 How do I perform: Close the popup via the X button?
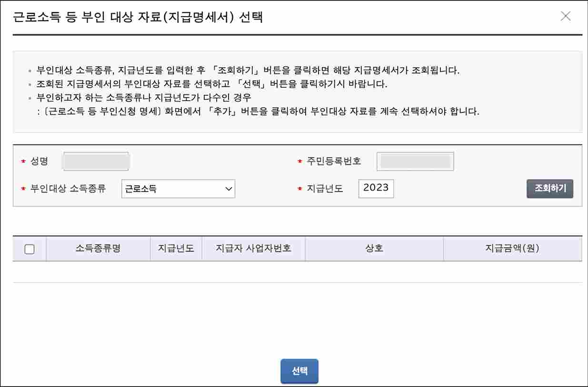click(566, 16)
